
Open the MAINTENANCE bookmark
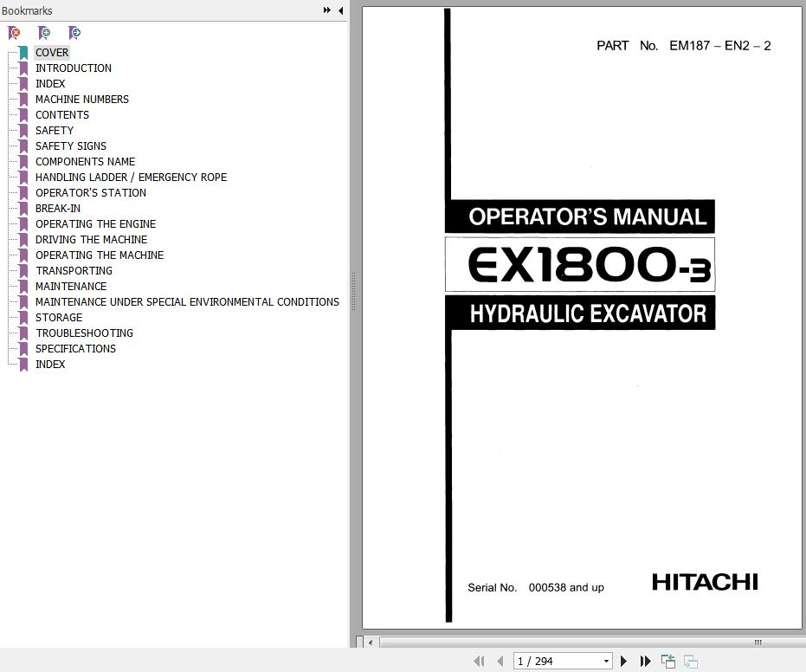(71, 287)
